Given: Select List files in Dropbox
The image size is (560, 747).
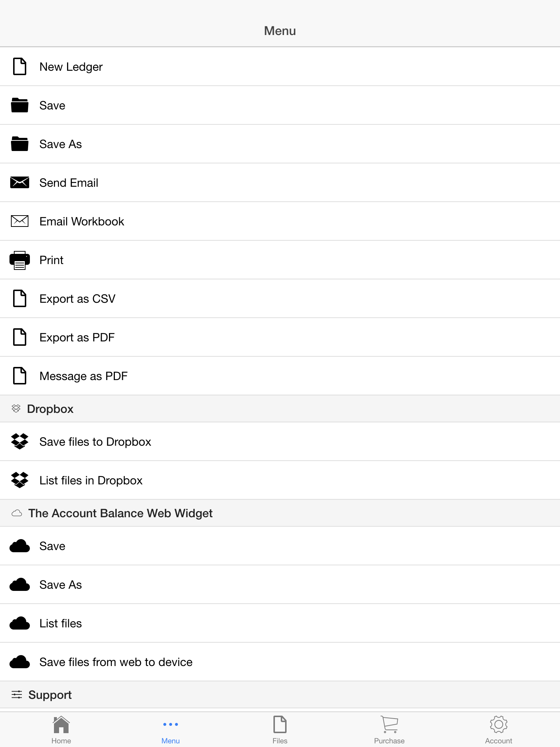Looking at the screenshot, I should tap(280, 480).
